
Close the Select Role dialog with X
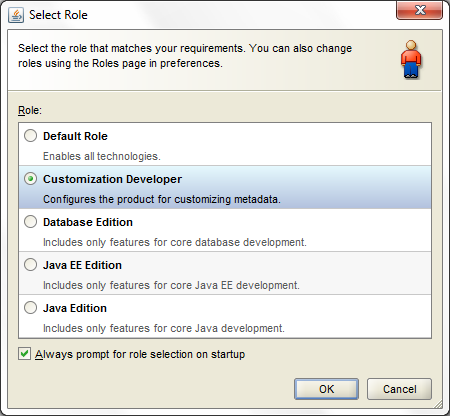419,10
